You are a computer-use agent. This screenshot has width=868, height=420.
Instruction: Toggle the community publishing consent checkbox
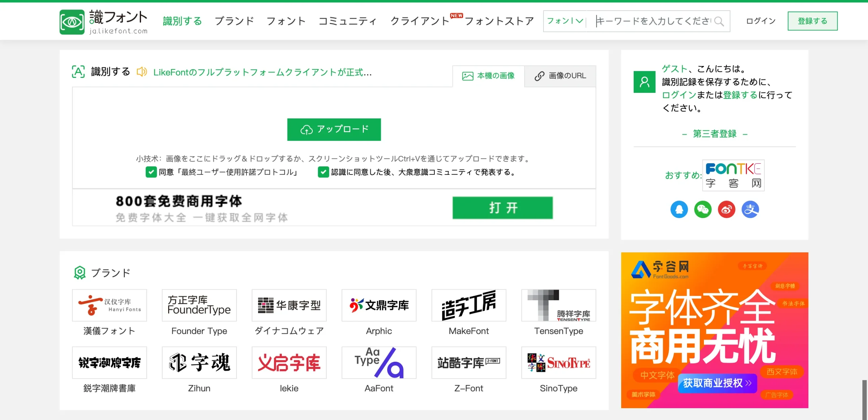pyautogui.click(x=323, y=172)
